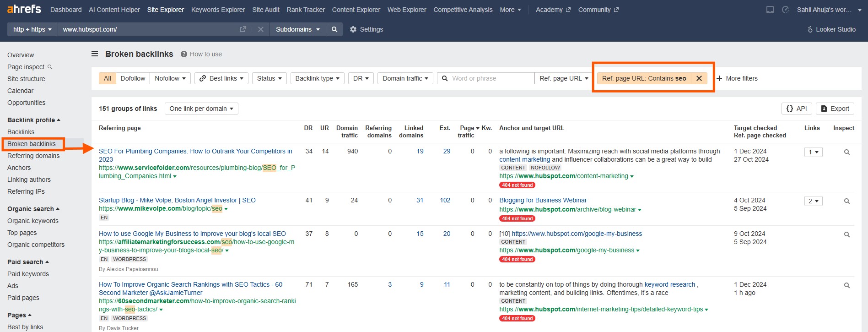Select the Dofollow filter
The width and height of the screenshot is (868, 332).
point(133,78)
